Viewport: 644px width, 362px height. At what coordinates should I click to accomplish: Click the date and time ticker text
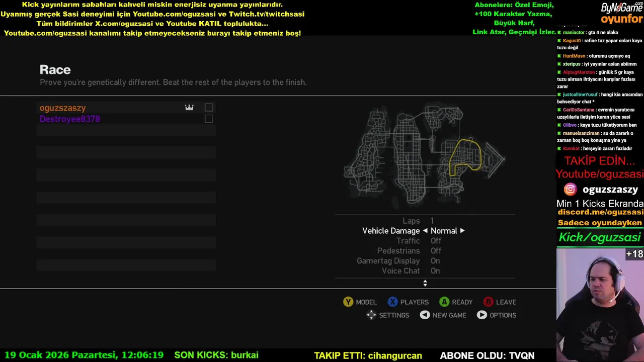coord(84,355)
